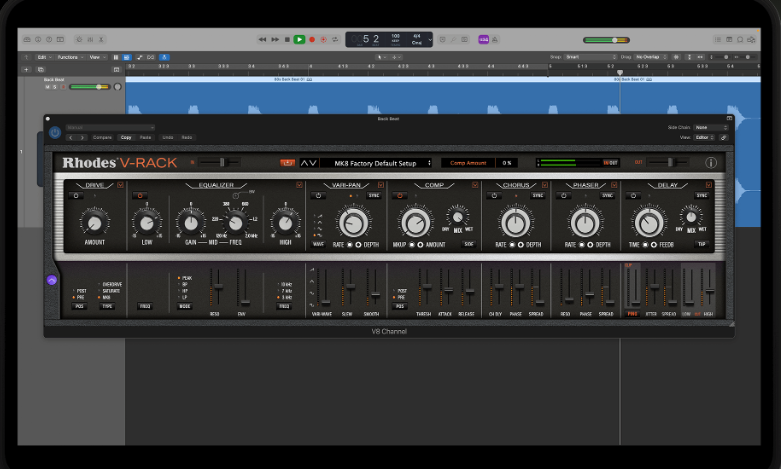Image resolution: width=781 pixels, height=469 pixels.
Task: Click the Delay TAP button
Action: coord(702,244)
